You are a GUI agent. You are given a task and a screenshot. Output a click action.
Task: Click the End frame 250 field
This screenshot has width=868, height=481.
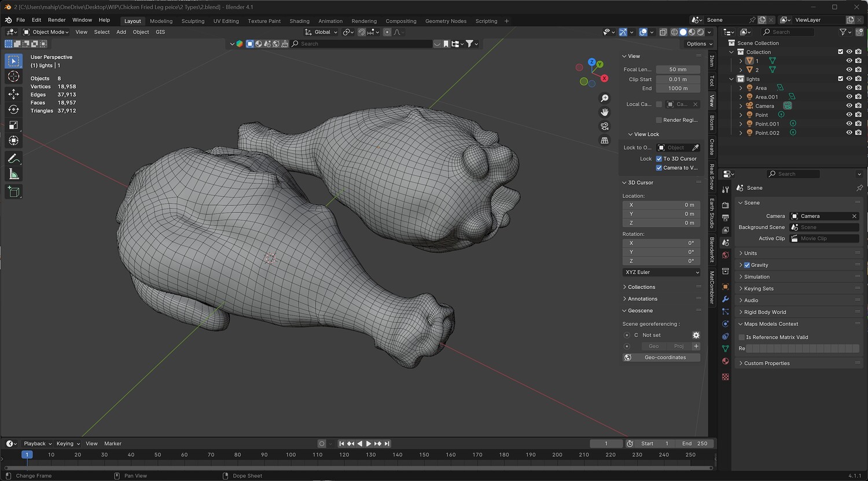click(x=694, y=443)
